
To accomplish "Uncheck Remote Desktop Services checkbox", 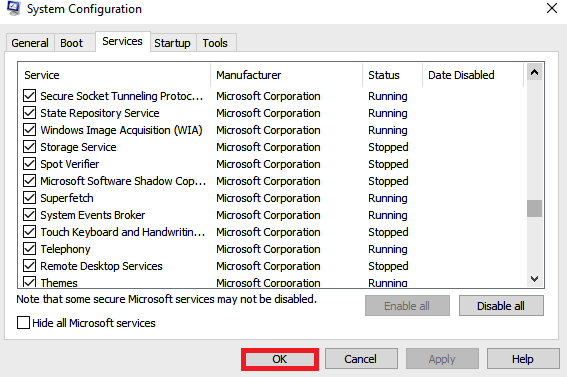I will click(29, 266).
